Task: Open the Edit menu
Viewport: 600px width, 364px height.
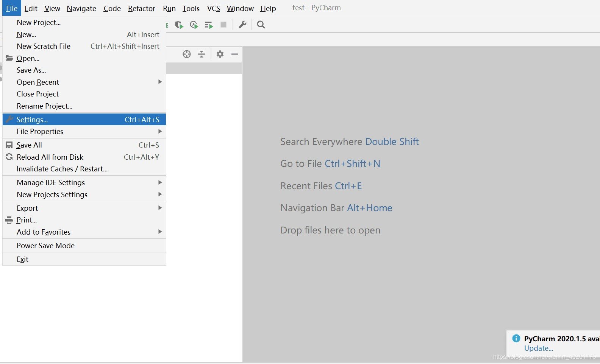Action: 31,8
